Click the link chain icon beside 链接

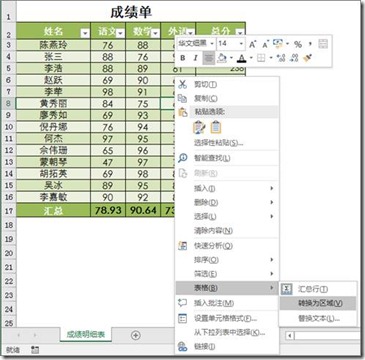pyautogui.click(x=182, y=347)
